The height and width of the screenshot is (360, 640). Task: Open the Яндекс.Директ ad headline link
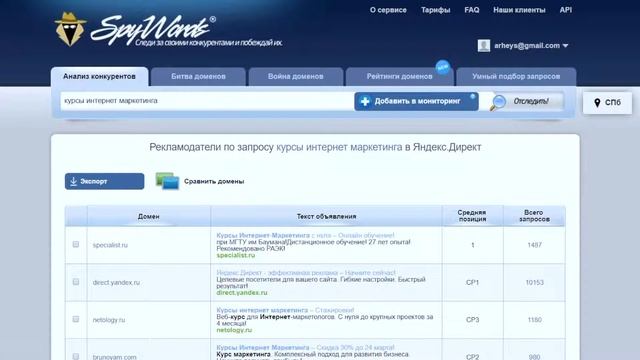tap(306, 273)
